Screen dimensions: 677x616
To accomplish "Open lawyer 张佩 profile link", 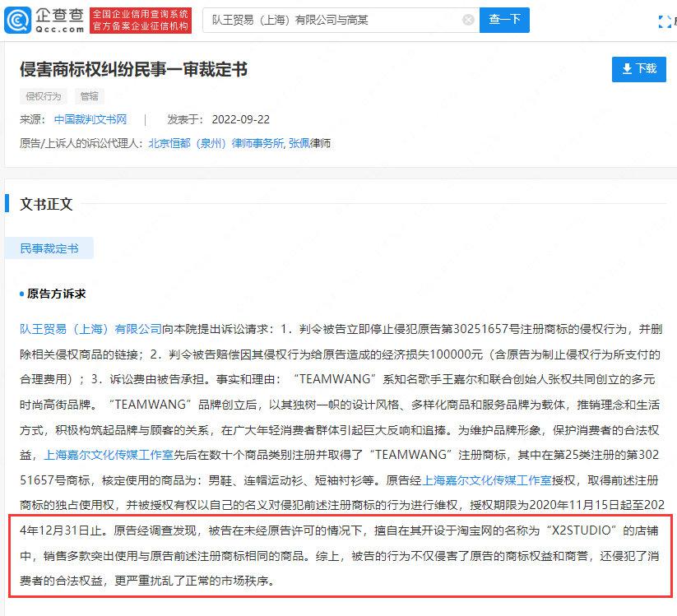I will point(299,143).
